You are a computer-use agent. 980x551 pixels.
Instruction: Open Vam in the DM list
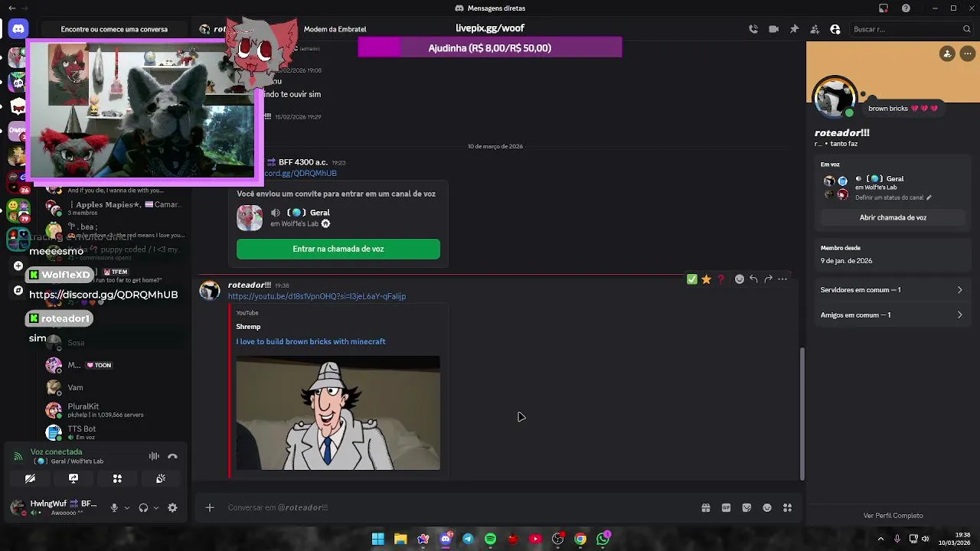coord(115,387)
